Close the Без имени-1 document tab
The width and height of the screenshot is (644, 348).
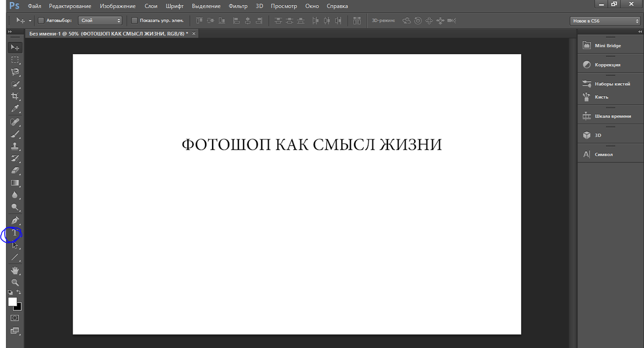194,33
